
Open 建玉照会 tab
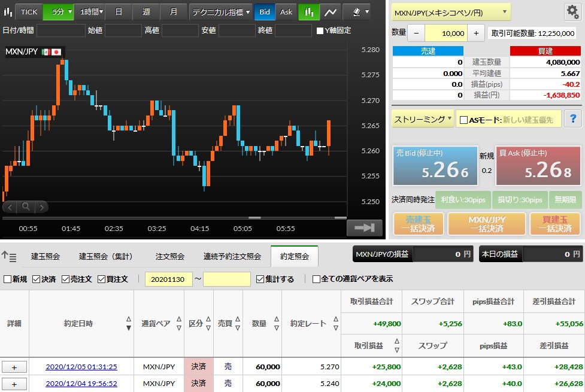point(45,256)
